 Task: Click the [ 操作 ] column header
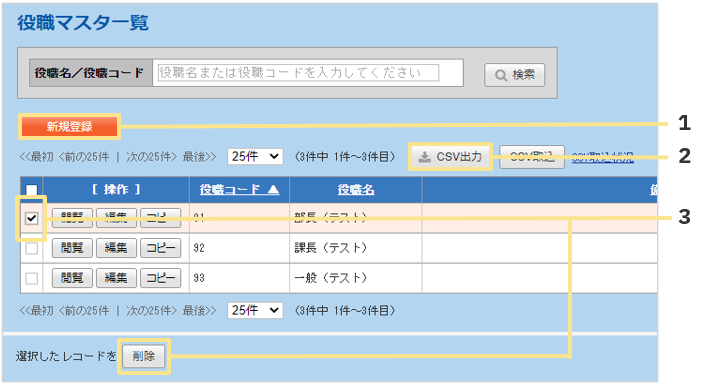tap(116, 190)
